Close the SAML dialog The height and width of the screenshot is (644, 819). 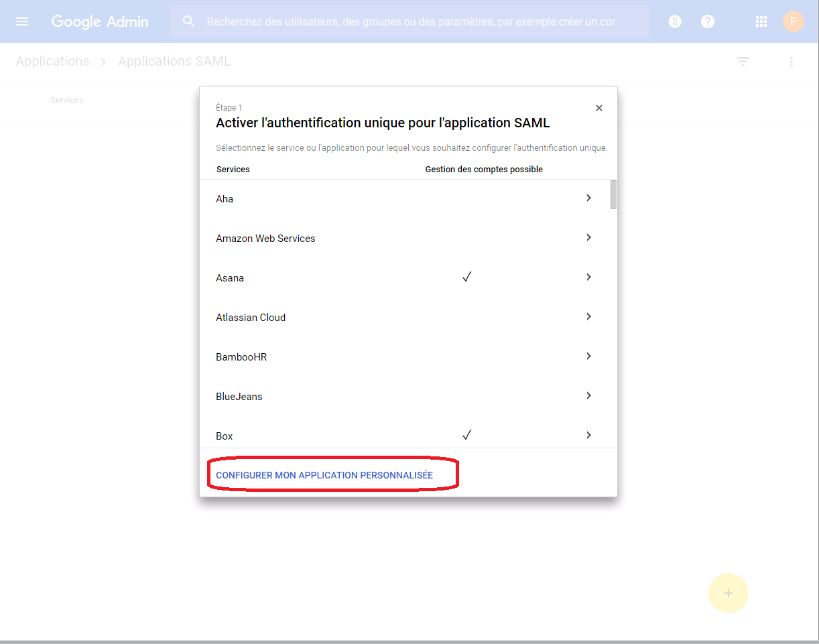(x=599, y=108)
